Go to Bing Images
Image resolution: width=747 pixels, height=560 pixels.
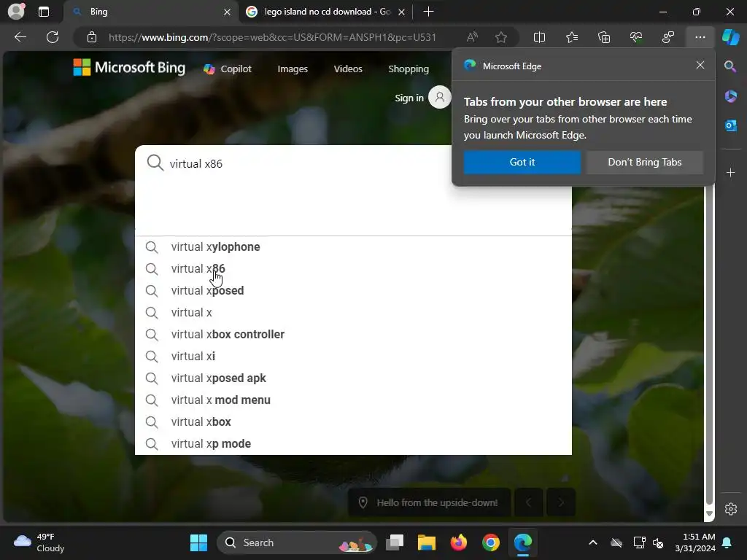click(x=293, y=69)
